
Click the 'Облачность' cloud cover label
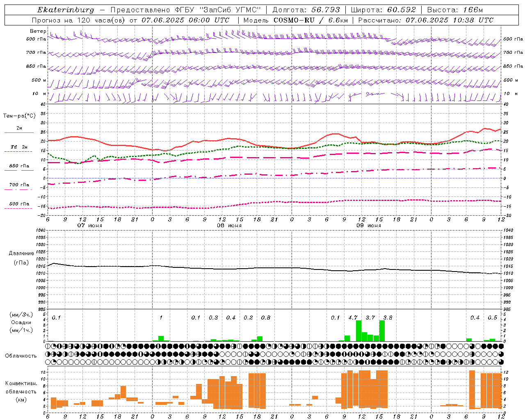pos(21,356)
